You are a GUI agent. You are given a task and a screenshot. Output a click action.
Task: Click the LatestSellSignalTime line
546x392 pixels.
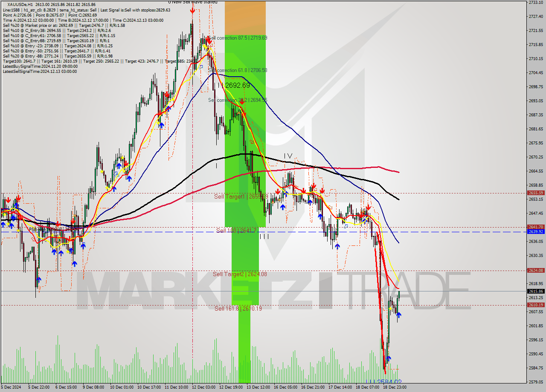pos(40,71)
